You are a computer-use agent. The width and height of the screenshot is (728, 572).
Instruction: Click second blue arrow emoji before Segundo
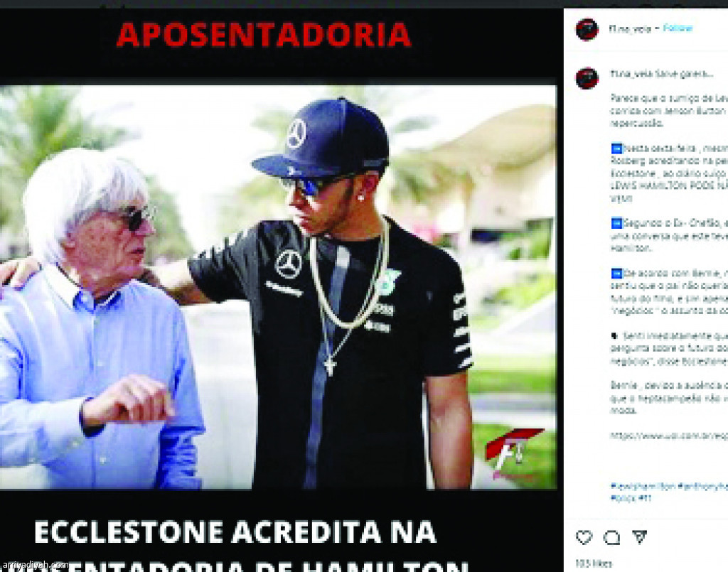(x=616, y=223)
